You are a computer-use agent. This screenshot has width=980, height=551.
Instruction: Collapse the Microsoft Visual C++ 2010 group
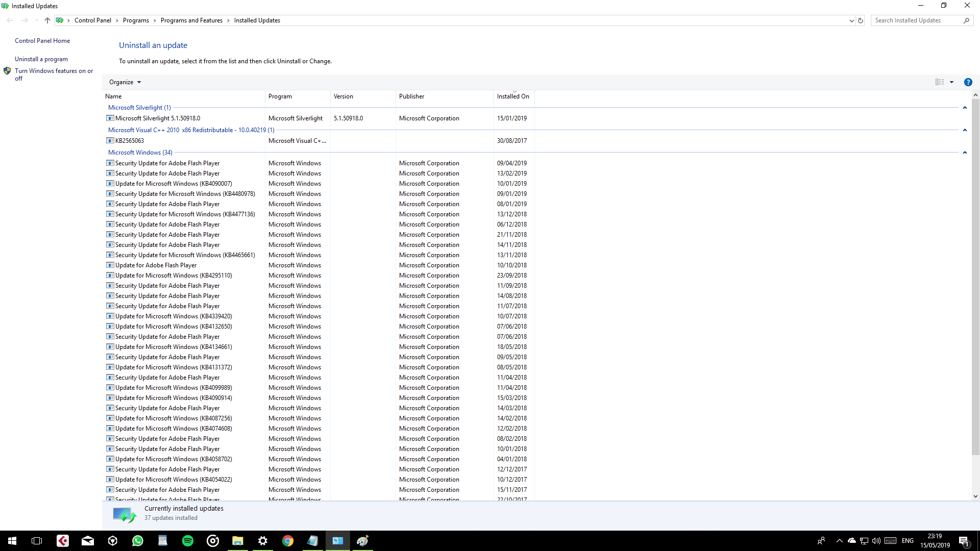tap(965, 130)
